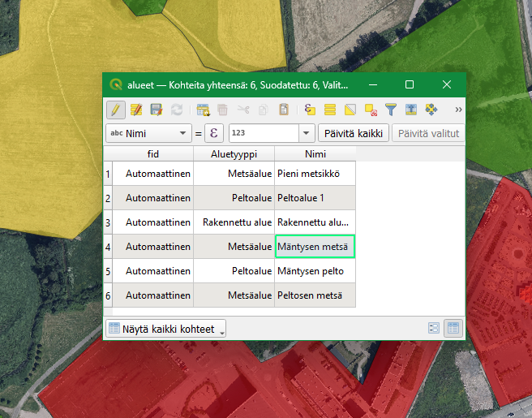
Task: Sort by the Aluetyyppi column header
Action: (x=234, y=154)
